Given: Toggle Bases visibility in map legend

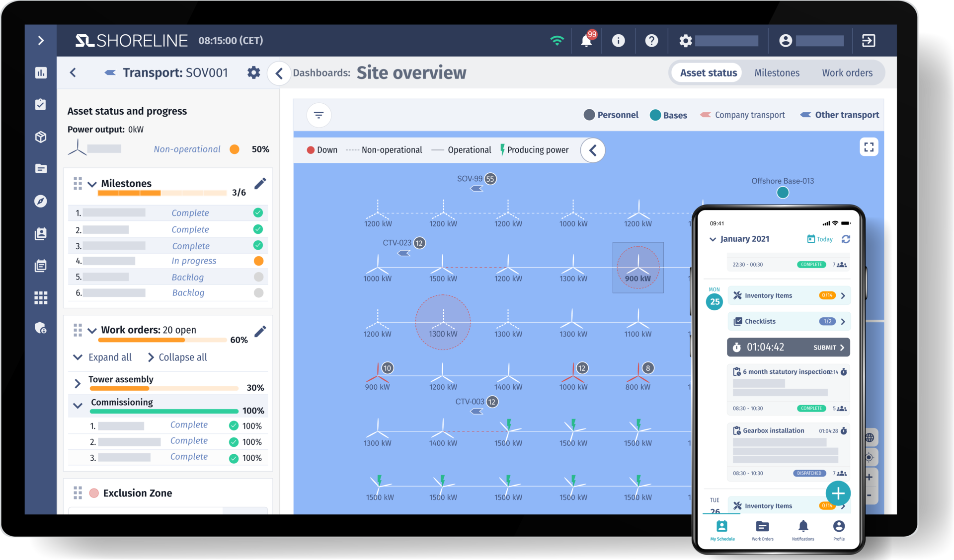Looking at the screenshot, I should [668, 115].
